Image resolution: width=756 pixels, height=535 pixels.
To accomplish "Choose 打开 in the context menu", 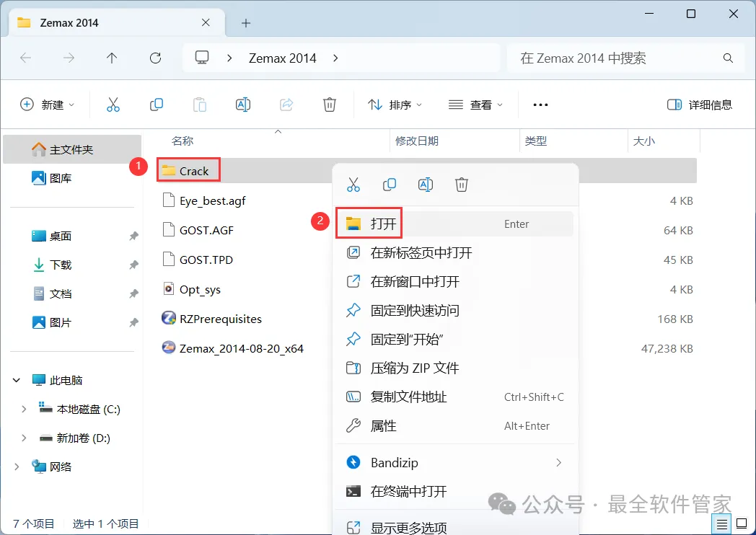I will coord(454,224).
